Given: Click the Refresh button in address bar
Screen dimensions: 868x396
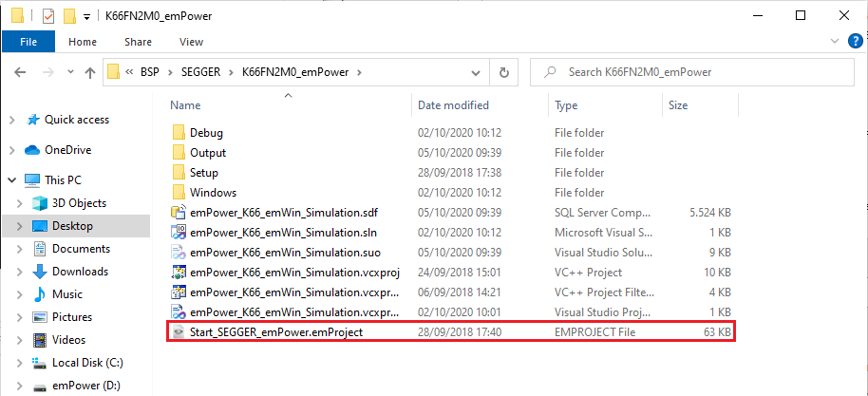Looking at the screenshot, I should (x=504, y=71).
